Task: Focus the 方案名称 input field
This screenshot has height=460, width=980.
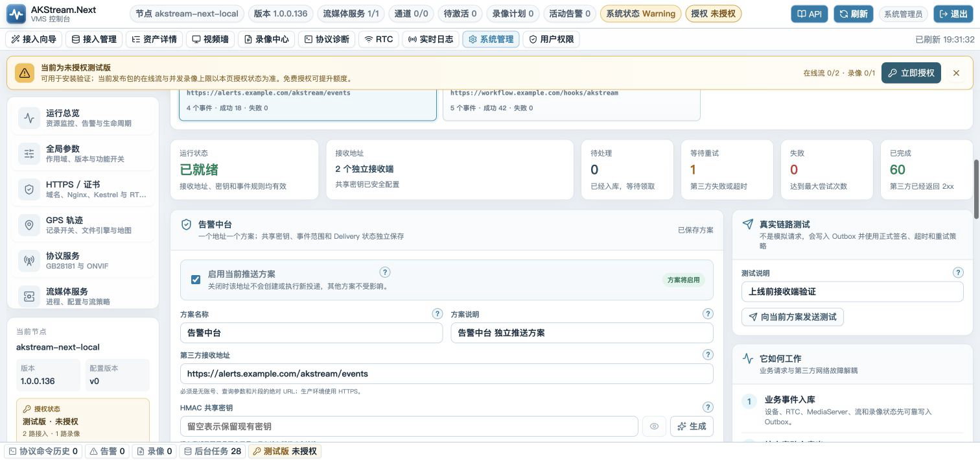Action: coord(311,333)
